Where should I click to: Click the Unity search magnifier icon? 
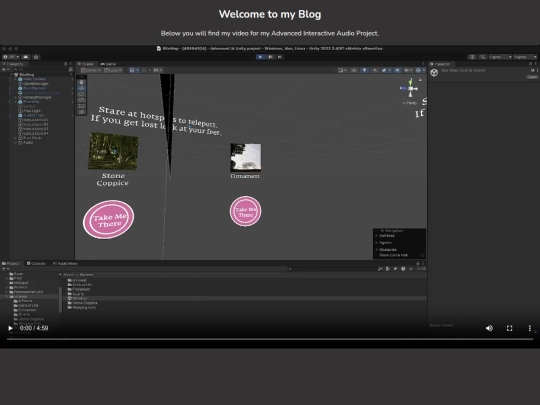click(x=483, y=57)
